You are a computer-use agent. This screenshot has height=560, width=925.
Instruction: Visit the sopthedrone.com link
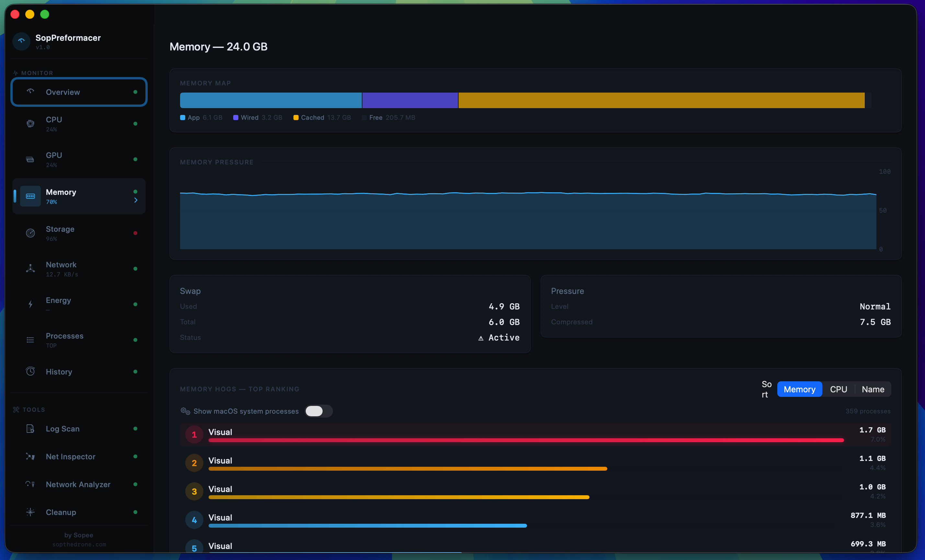(x=78, y=544)
